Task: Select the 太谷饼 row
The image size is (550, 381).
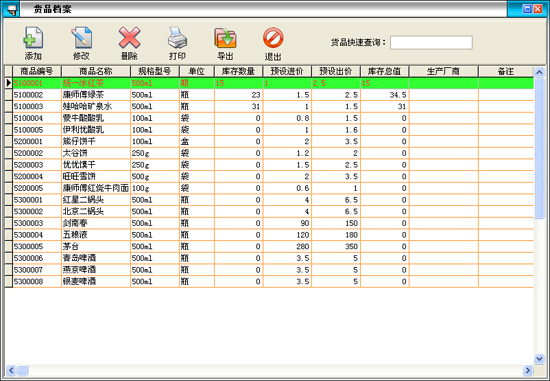Action: coord(269,153)
